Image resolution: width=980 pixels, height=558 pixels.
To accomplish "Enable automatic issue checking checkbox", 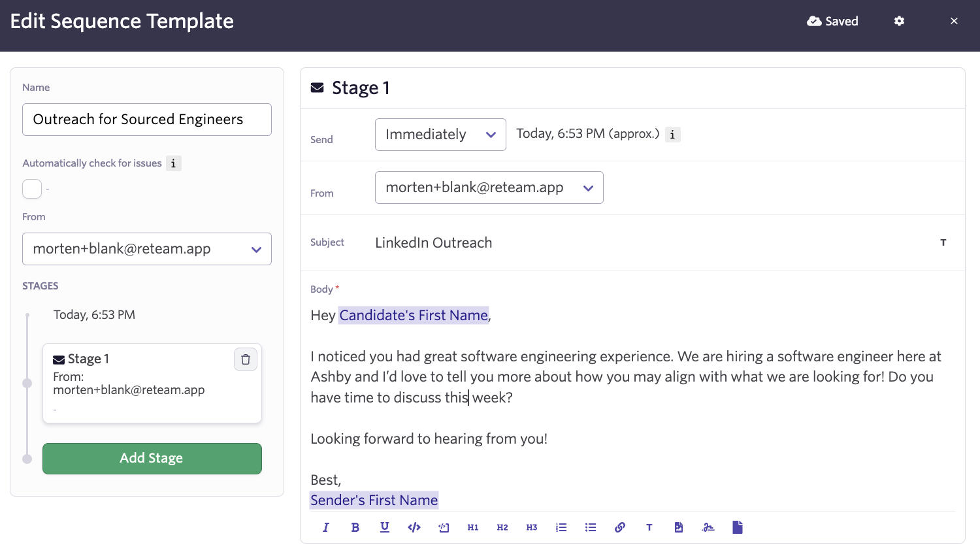I will (32, 189).
